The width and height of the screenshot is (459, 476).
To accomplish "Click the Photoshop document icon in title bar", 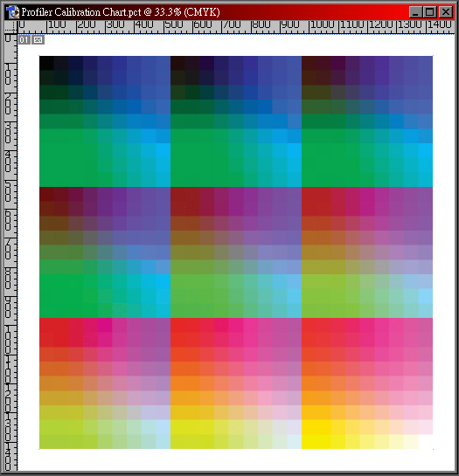I will (12, 12).
